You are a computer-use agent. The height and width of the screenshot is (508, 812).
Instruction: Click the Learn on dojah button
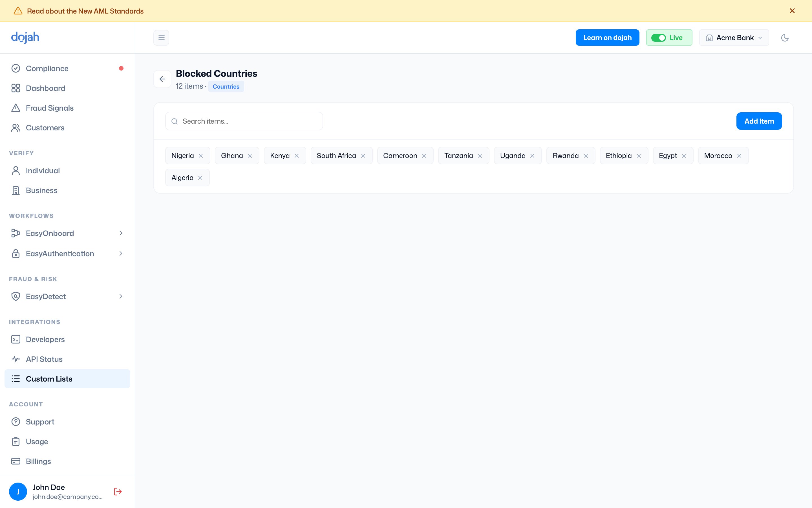point(607,38)
